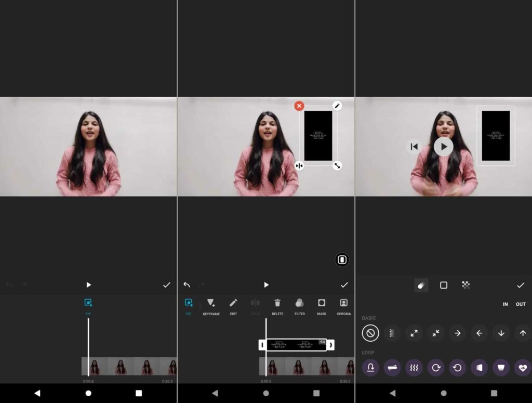Choose the shrink inward arrows animation

pyautogui.click(x=436, y=333)
